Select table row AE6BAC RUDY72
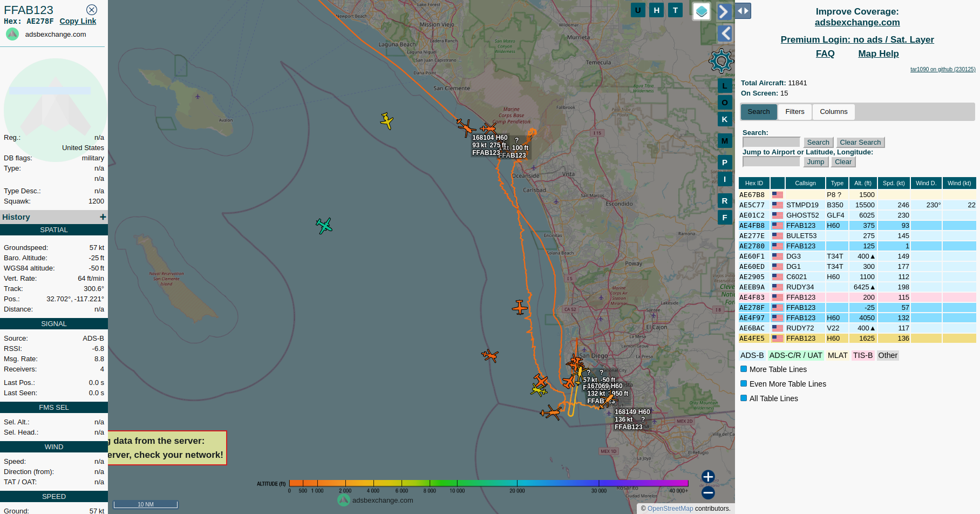This screenshot has width=980, height=514. (857, 328)
